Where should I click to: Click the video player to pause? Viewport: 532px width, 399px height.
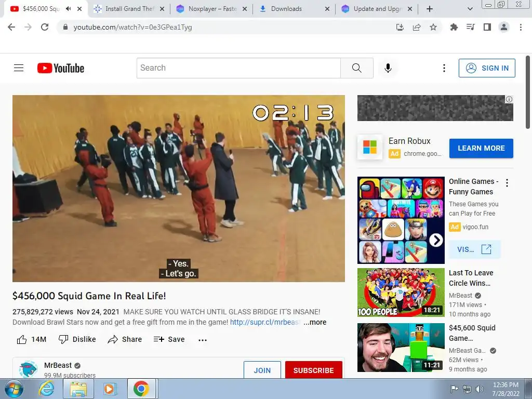pyautogui.click(x=179, y=188)
